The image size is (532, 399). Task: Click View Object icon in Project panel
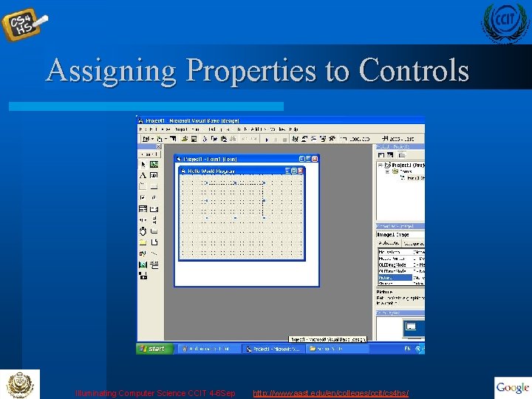[x=390, y=155]
